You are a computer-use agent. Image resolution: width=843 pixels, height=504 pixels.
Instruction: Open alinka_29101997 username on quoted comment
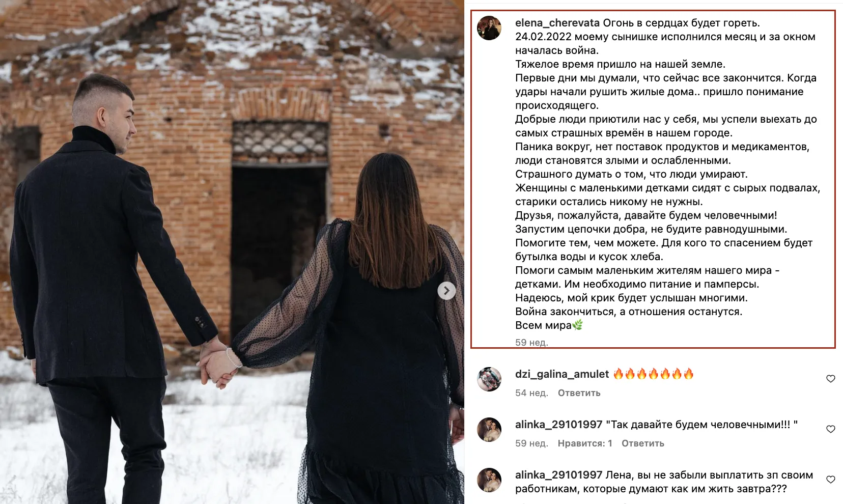click(x=558, y=425)
